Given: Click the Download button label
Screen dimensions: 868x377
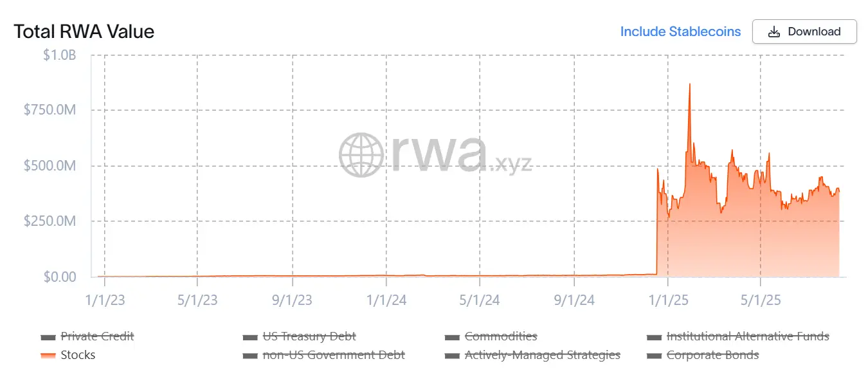Looking at the screenshot, I should [x=814, y=32].
